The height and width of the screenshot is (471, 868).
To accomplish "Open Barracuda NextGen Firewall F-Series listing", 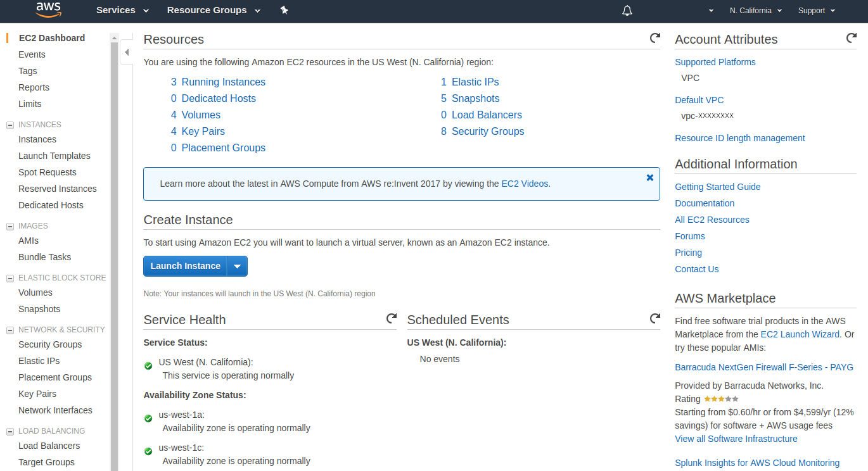I will 764,367.
